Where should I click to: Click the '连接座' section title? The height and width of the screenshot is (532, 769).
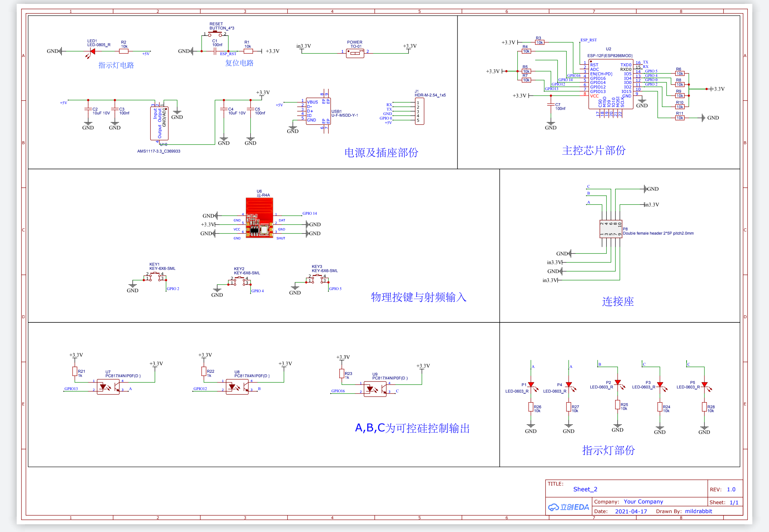click(x=618, y=302)
